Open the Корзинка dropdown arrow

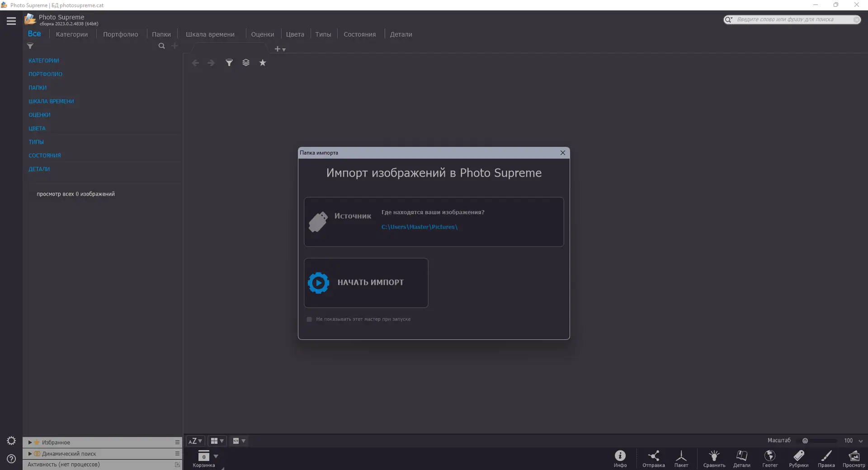216,456
